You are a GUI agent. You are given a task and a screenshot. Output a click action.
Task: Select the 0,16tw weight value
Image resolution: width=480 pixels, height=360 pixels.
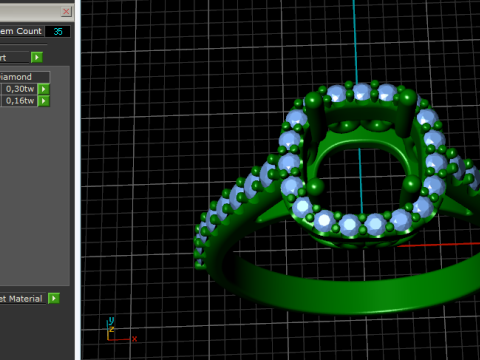tap(19, 101)
